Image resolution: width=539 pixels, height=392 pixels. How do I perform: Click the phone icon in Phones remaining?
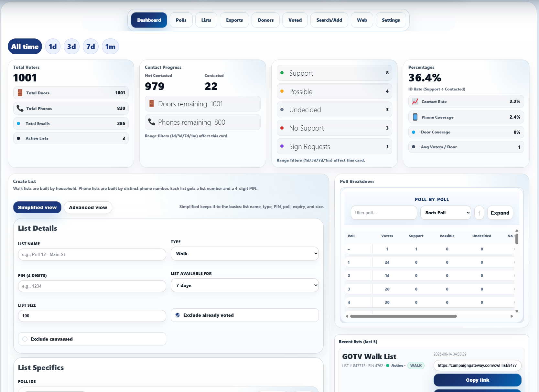[x=152, y=122]
